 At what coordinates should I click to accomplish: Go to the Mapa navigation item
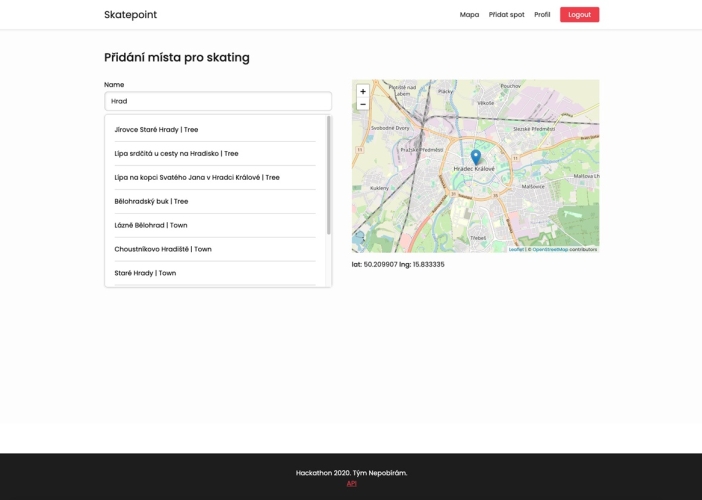pyautogui.click(x=469, y=15)
